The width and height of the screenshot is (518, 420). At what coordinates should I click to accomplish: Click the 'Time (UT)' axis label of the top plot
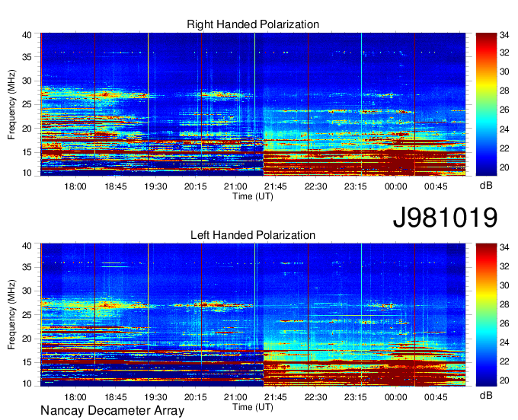pyautogui.click(x=253, y=196)
